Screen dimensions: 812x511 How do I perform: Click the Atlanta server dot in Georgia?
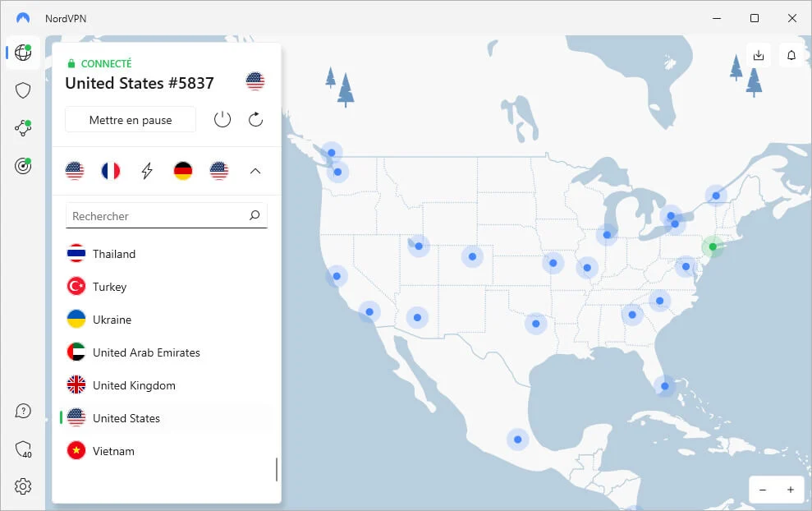pos(632,315)
